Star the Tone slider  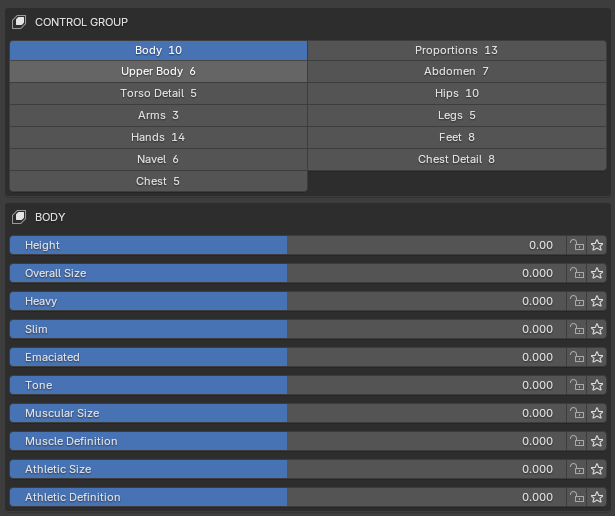[x=597, y=385]
